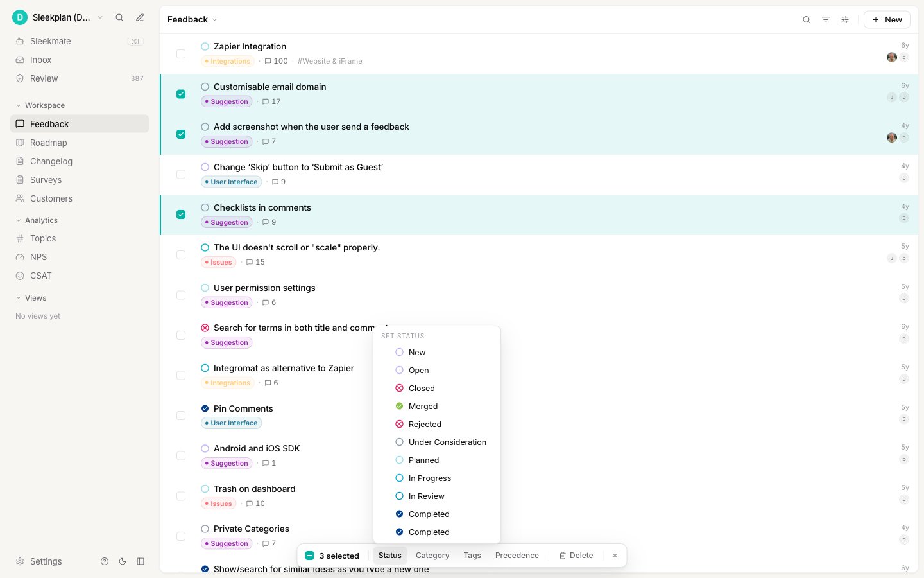Uncheck Customisable email domain checkbox

pyautogui.click(x=181, y=94)
